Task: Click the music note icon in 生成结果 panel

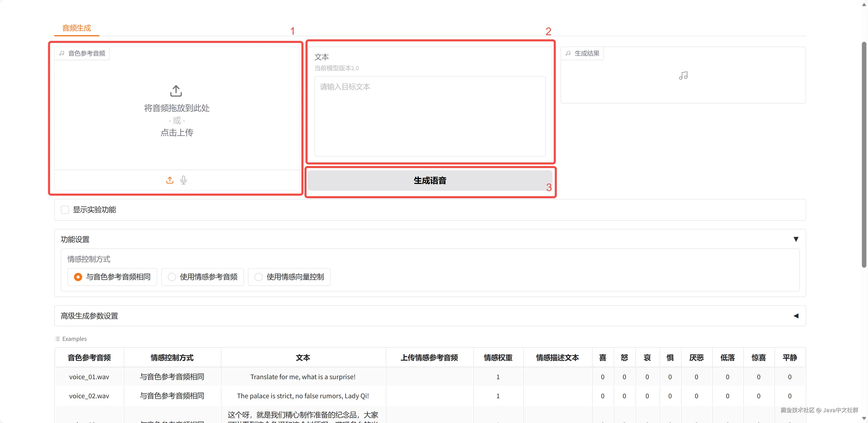Action: point(683,76)
